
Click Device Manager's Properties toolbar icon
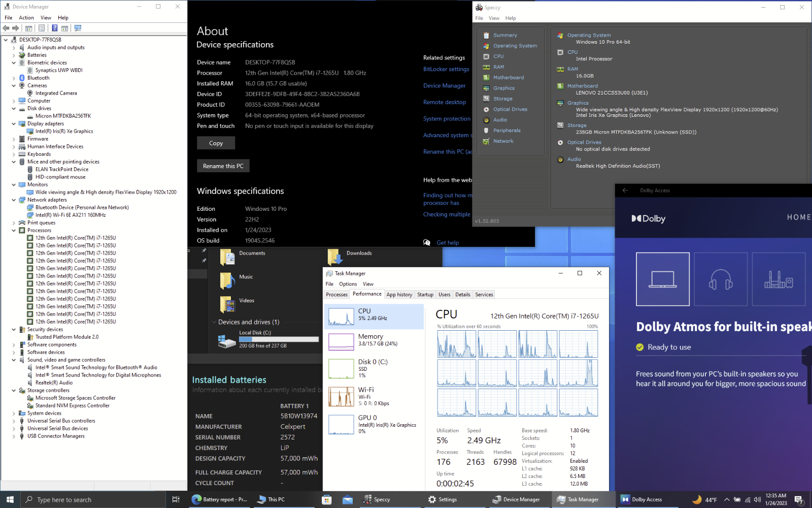pyautogui.click(x=42, y=28)
